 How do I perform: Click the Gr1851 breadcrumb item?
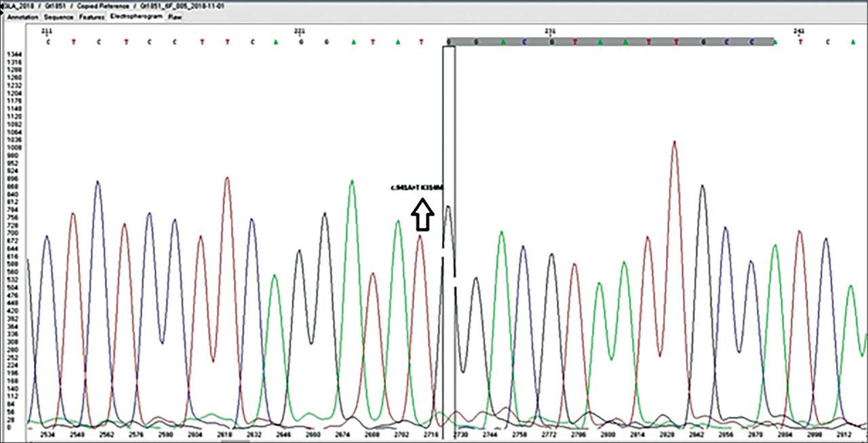coord(54,5)
